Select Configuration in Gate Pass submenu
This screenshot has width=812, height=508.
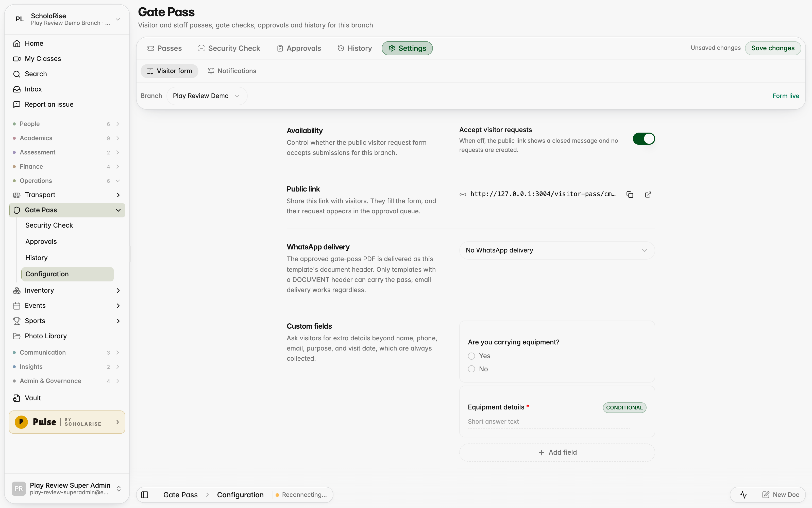(x=67, y=274)
